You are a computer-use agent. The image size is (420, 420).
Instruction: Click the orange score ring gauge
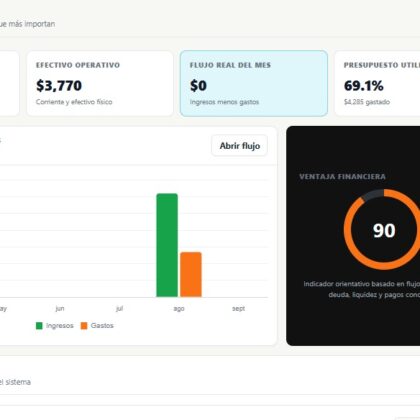pyautogui.click(x=383, y=229)
